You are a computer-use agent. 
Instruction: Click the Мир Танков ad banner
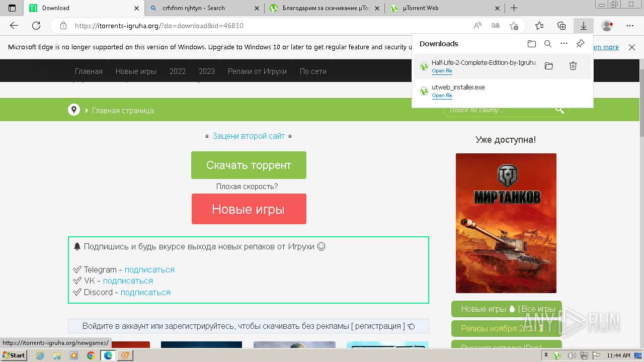[506, 223]
